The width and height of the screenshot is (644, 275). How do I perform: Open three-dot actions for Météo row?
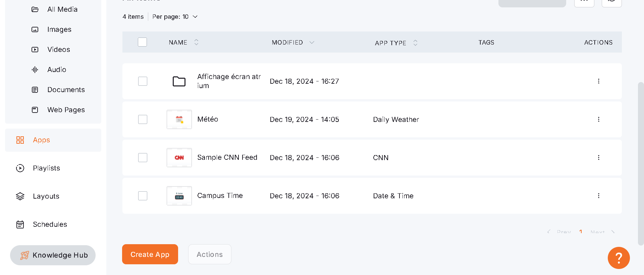[x=598, y=119]
